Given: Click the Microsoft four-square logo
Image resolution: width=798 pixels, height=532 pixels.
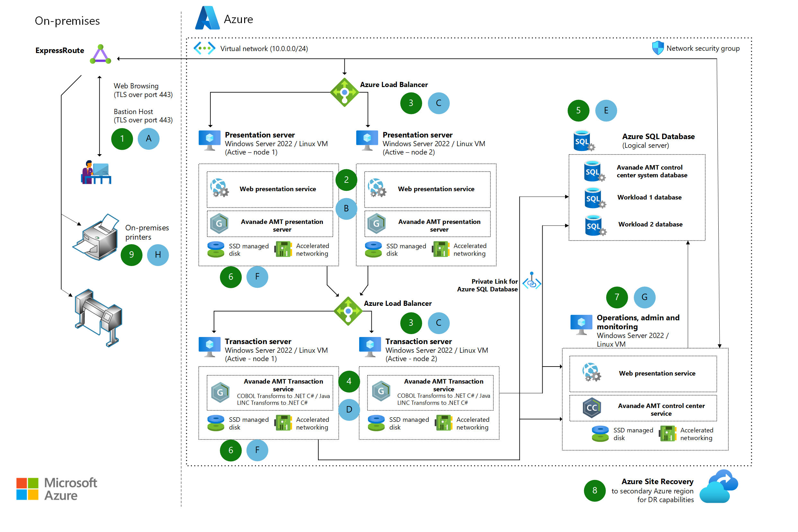Looking at the screenshot, I should coord(27,489).
